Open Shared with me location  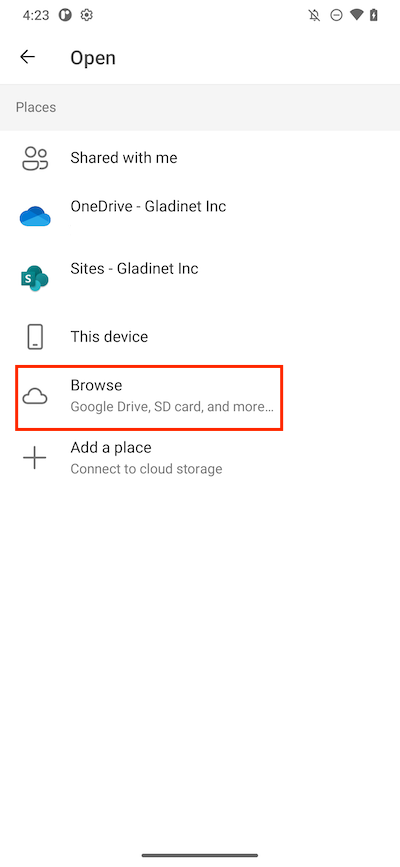(200, 158)
